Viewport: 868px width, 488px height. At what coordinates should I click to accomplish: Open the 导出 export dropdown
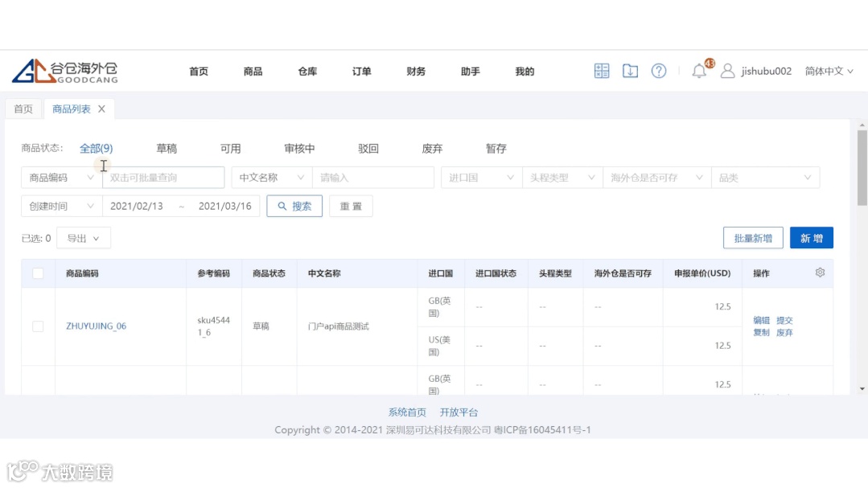[x=83, y=238]
